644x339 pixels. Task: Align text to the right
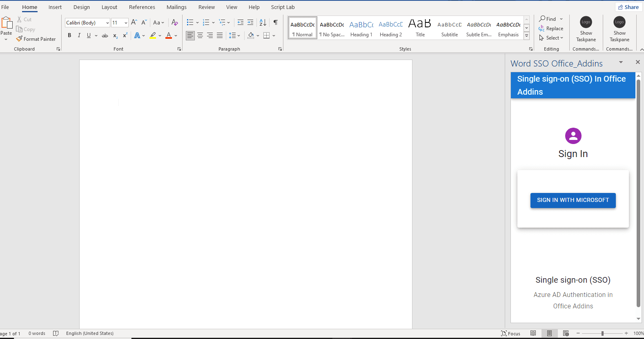[x=210, y=35]
